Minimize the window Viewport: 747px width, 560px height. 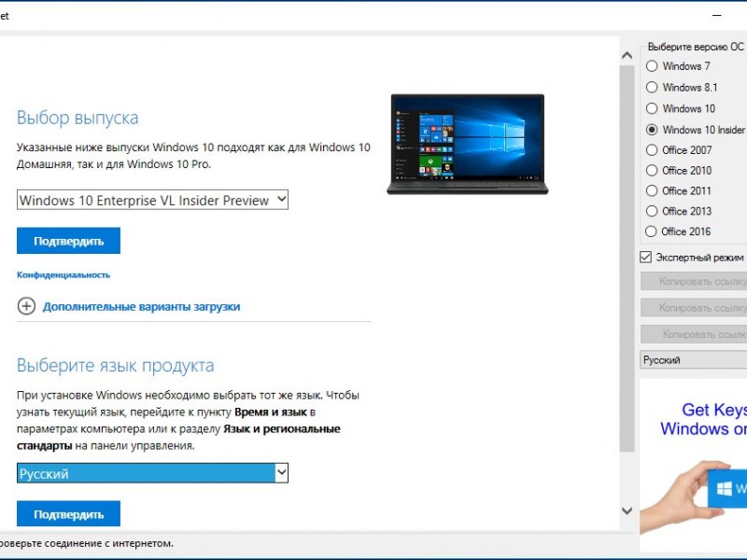(716, 15)
